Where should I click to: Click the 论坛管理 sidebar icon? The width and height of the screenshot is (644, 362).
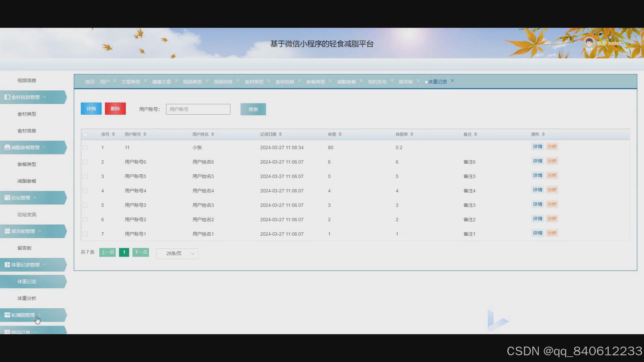[x=7, y=198]
